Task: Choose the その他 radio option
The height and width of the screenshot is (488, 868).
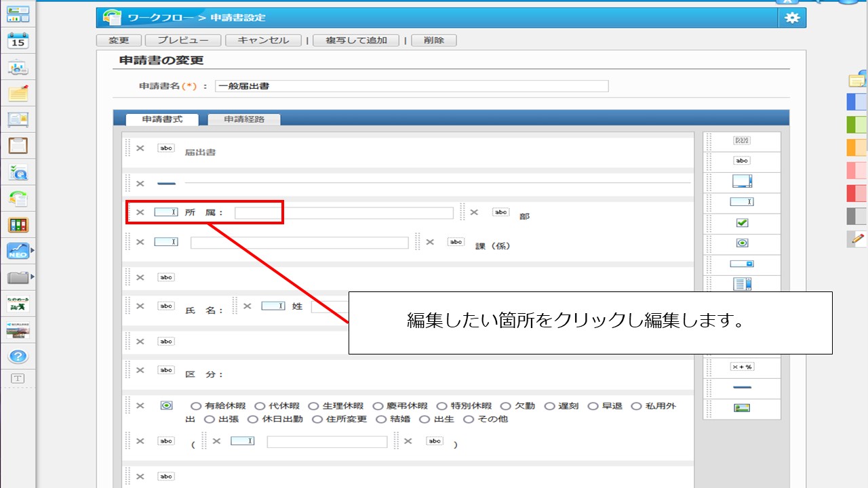Action: tap(468, 420)
